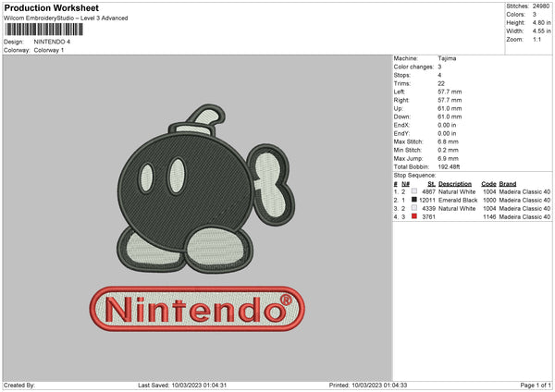The width and height of the screenshot is (555, 392).
Task: Click the Machine value Tajima
Action: pos(447,58)
